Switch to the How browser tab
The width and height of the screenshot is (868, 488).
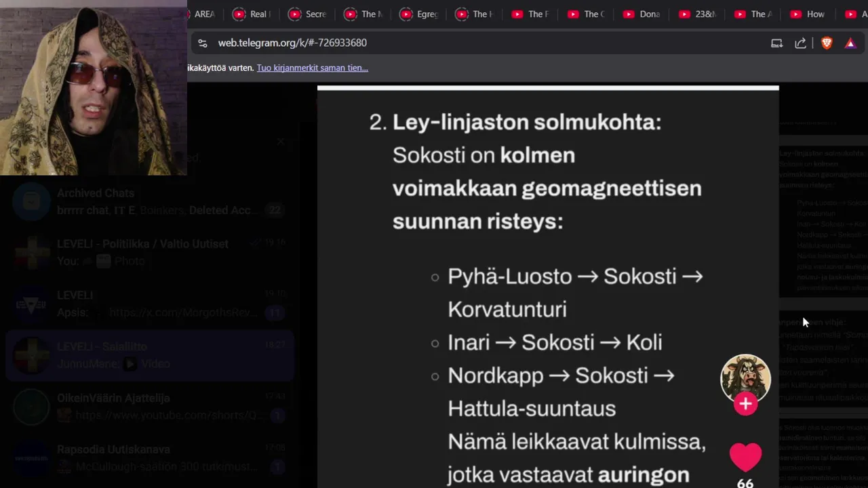coord(808,14)
